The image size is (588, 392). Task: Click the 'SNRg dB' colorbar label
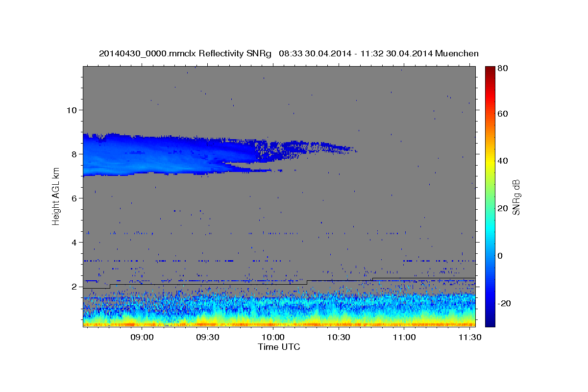click(516, 197)
